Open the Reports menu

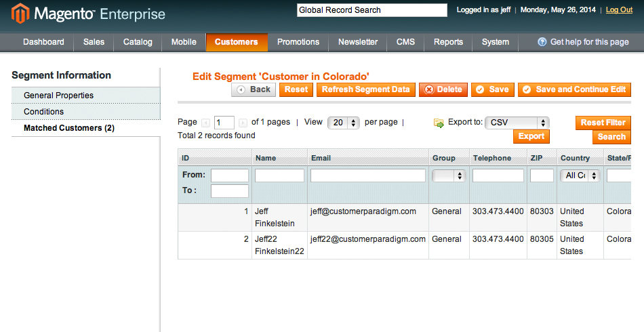point(448,42)
